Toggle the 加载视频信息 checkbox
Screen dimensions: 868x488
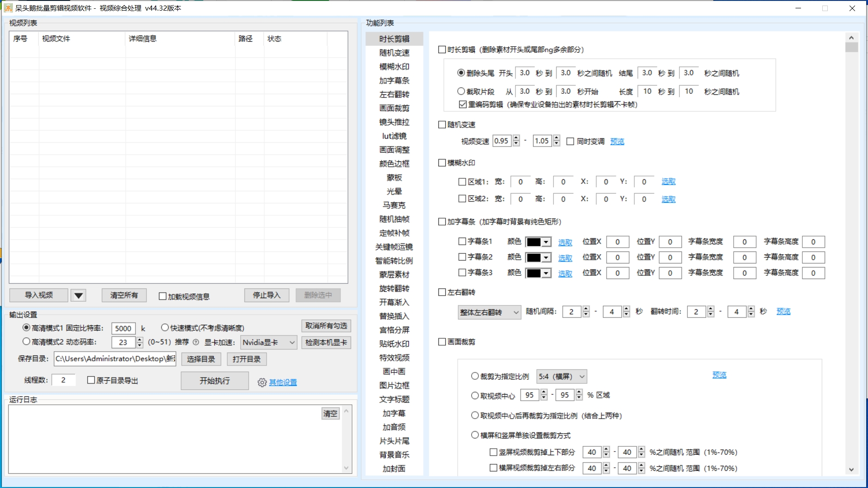point(162,296)
